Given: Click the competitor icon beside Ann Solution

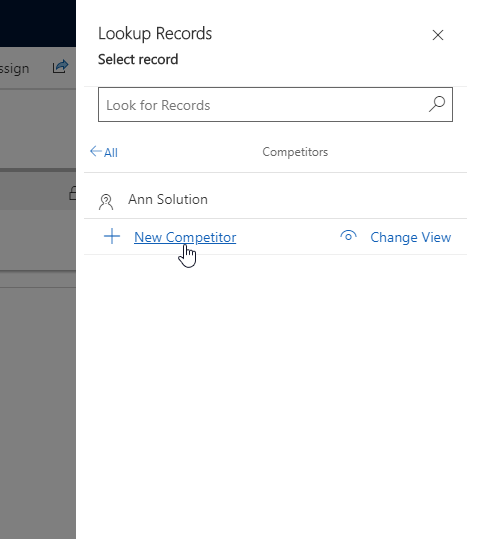Looking at the screenshot, I should pos(106,201).
